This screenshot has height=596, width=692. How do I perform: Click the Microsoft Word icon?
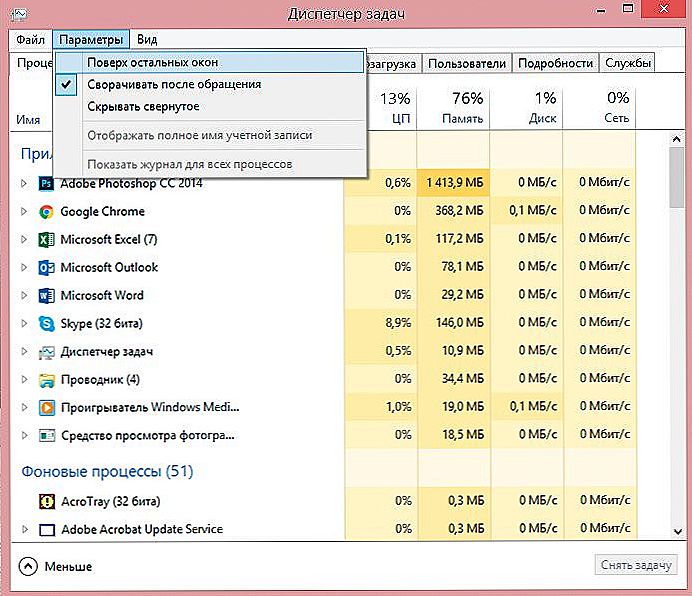click(x=46, y=295)
